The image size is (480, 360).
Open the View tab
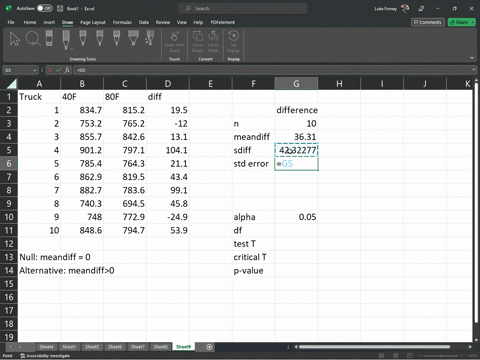tap(182, 22)
